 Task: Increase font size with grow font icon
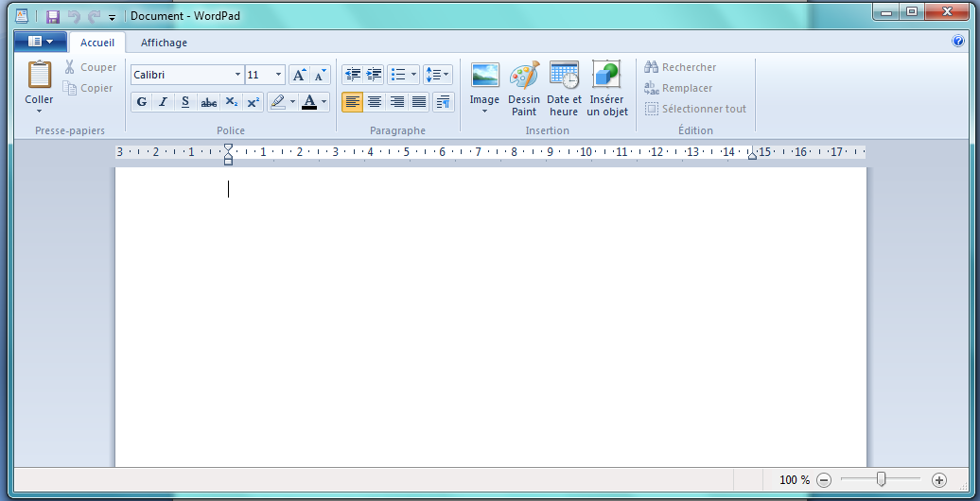click(x=299, y=75)
